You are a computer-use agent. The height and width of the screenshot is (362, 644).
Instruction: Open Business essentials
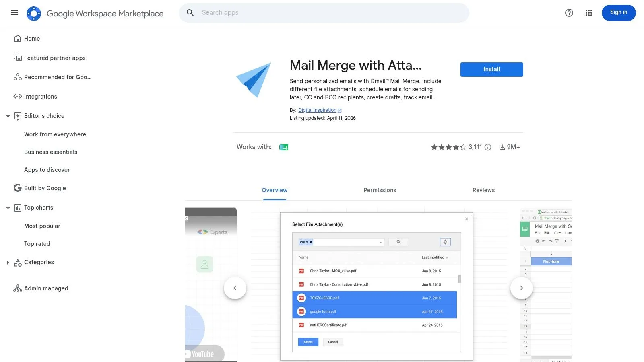[x=51, y=152]
